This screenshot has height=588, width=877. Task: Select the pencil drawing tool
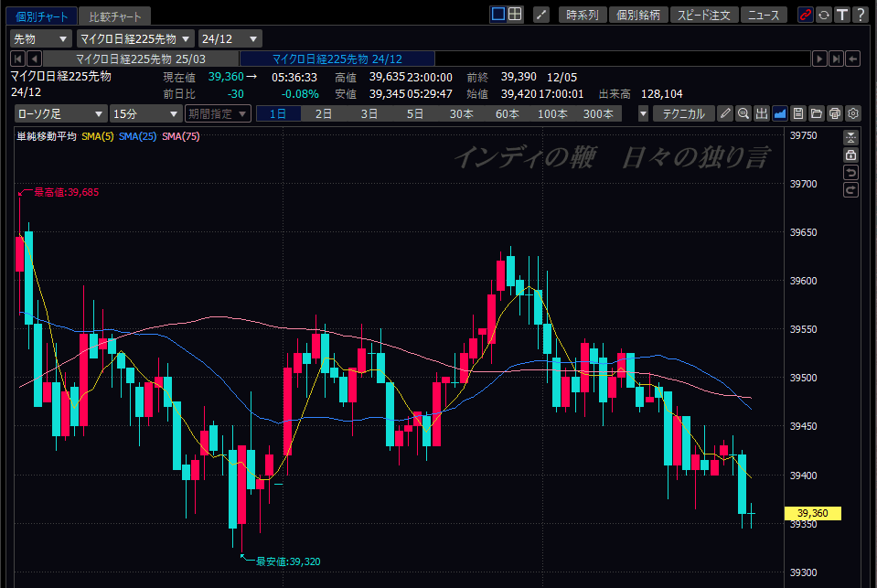click(725, 113)
